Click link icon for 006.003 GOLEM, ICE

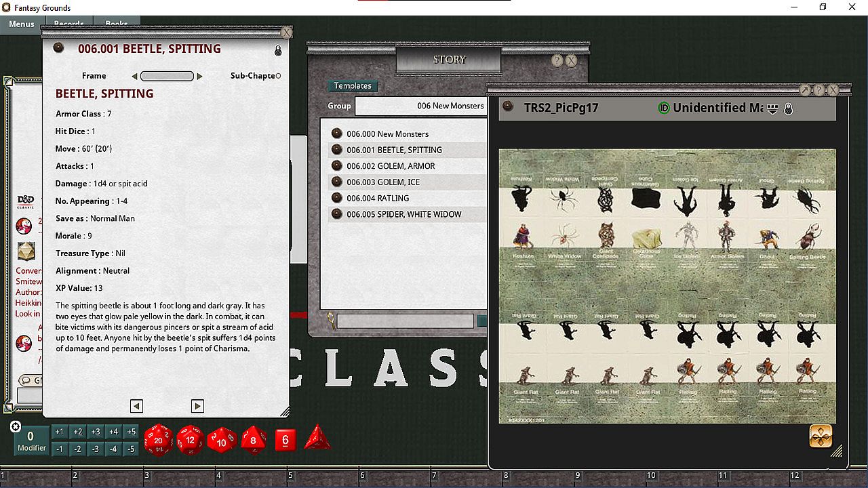click(x=337, y=182)
